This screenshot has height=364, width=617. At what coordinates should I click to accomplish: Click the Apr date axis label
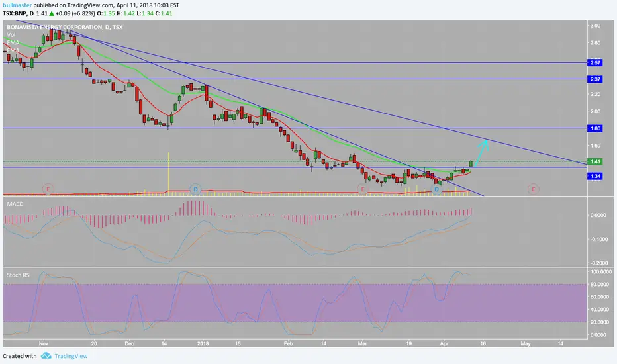point(444,343)
